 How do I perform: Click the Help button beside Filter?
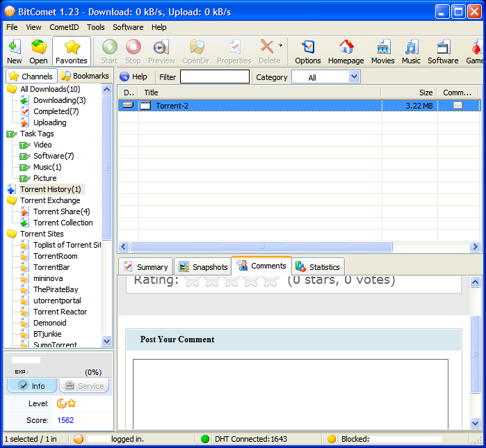pyautogui.click(x=133, y=77)
